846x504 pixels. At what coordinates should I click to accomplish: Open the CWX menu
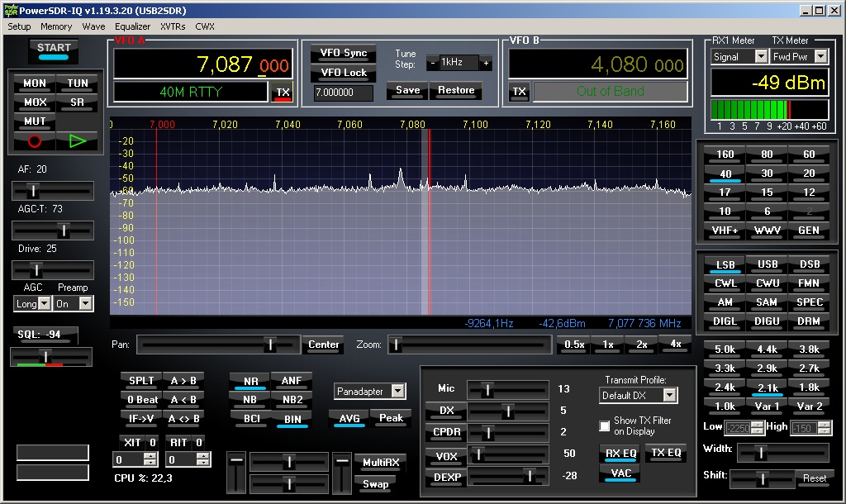205,26
